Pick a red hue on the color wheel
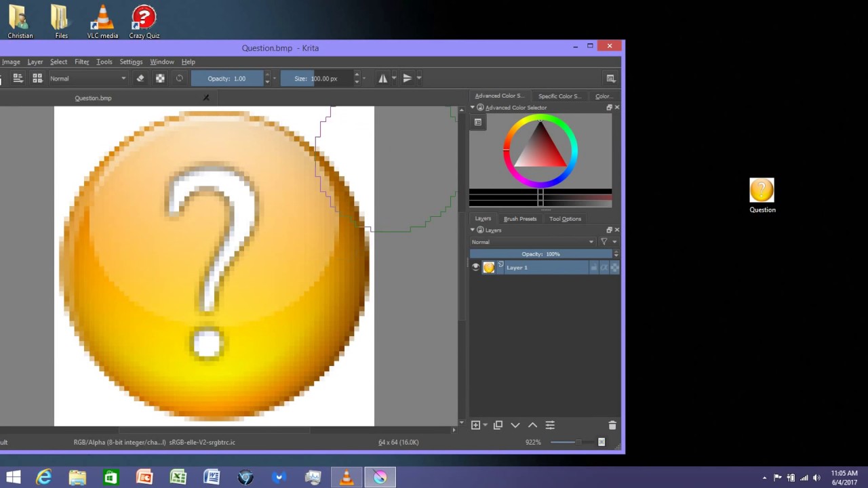Image resolution: width=868 pixels, height=488 pixels. (505, 149)
